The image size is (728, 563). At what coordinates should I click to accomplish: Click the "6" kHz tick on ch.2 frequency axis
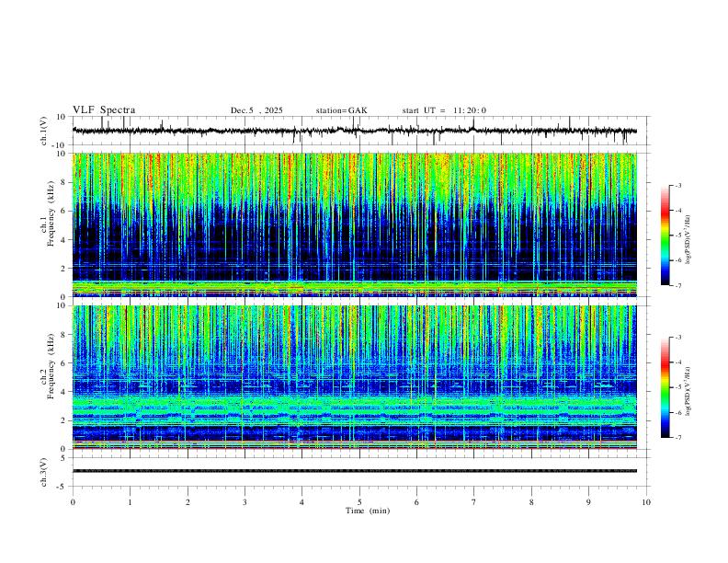tap(63, 363)
